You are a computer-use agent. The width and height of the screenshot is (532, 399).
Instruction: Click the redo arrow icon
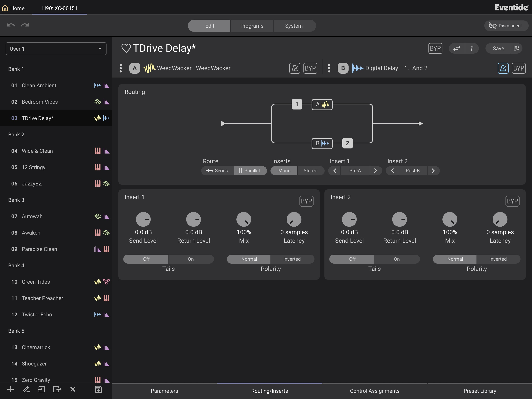pyautogui.click(x=25, y=25)
